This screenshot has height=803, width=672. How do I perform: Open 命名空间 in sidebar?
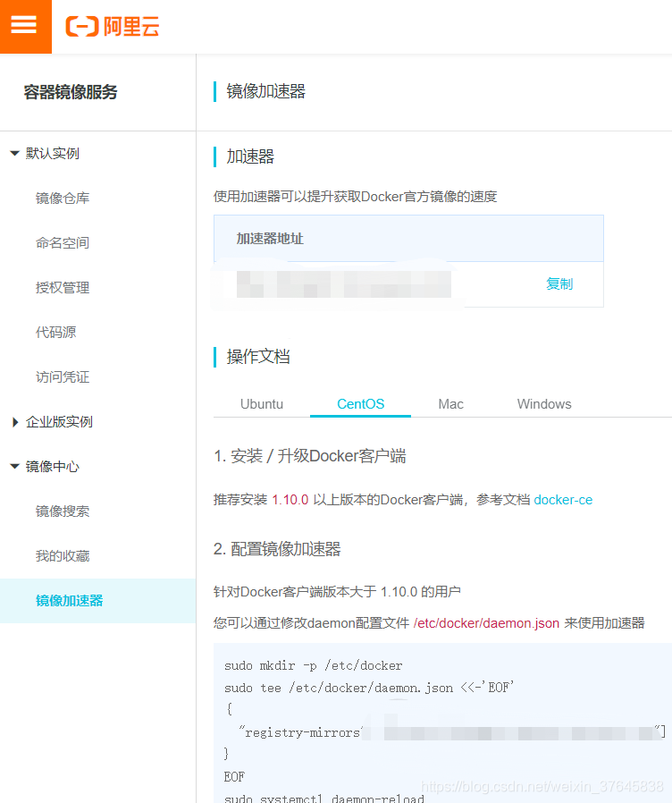63,242
